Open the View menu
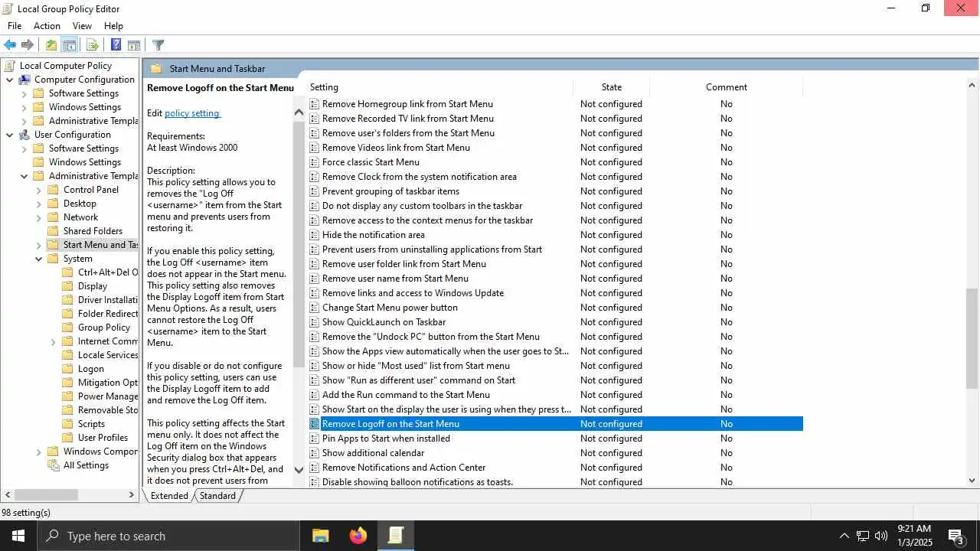Screen dimensions: 980x551 click(x=82, y=26)
